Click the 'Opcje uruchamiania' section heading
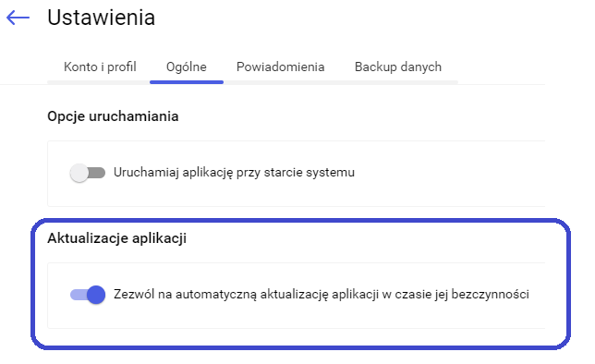Image resolution: width=595 pixels, height=364 pixels. (x=113, y=116)
